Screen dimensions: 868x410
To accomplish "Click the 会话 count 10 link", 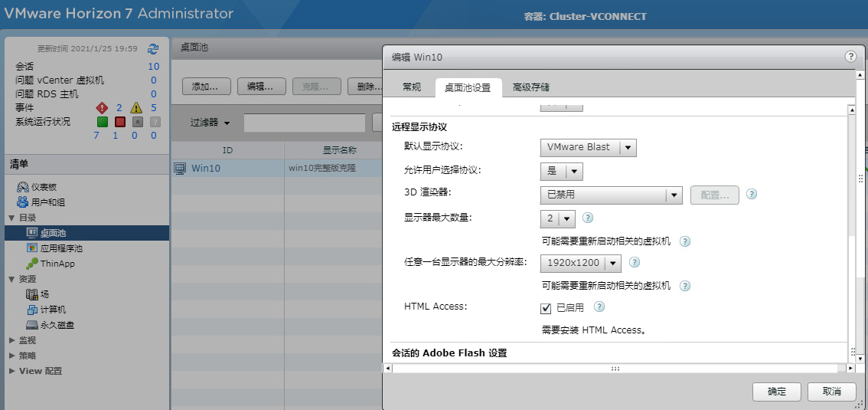I will tap(153, 67).
